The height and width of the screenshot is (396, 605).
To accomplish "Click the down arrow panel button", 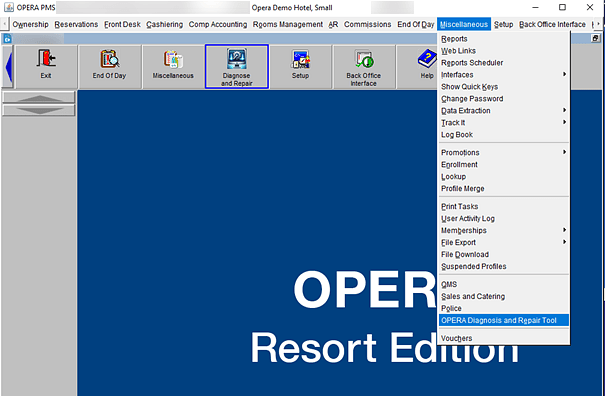I will pyautogui.click(x=39, y=110).
